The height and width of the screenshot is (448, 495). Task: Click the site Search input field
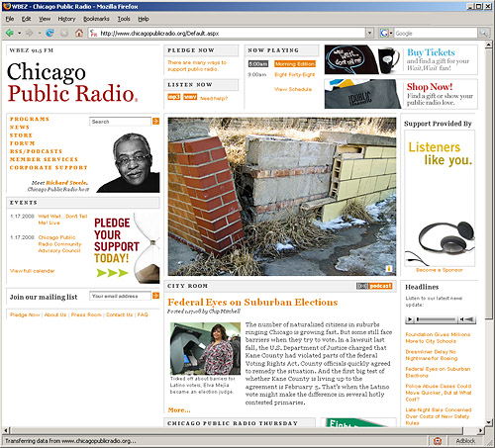120,122
